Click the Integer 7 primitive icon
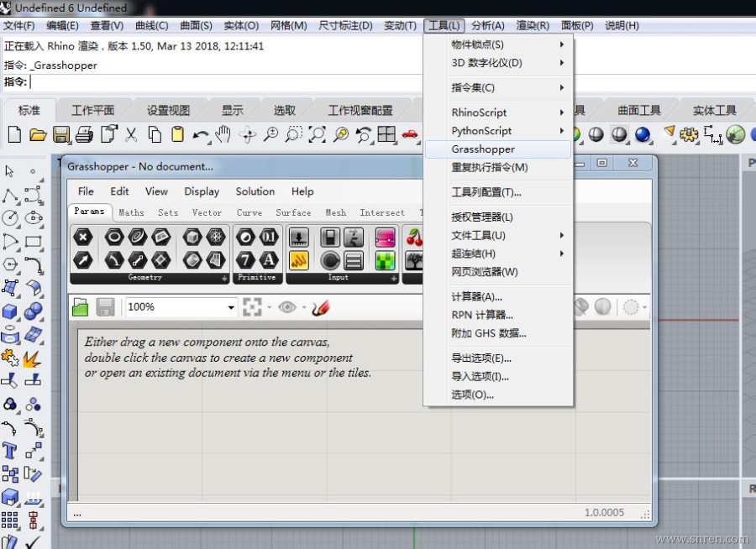 click(x=245, y=260)
